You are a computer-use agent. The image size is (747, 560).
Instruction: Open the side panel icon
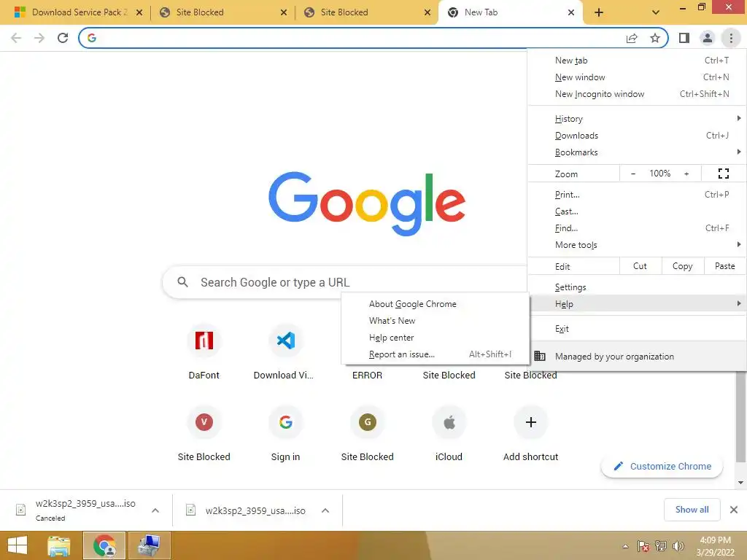pyautogui.click(x=684, y=38)
